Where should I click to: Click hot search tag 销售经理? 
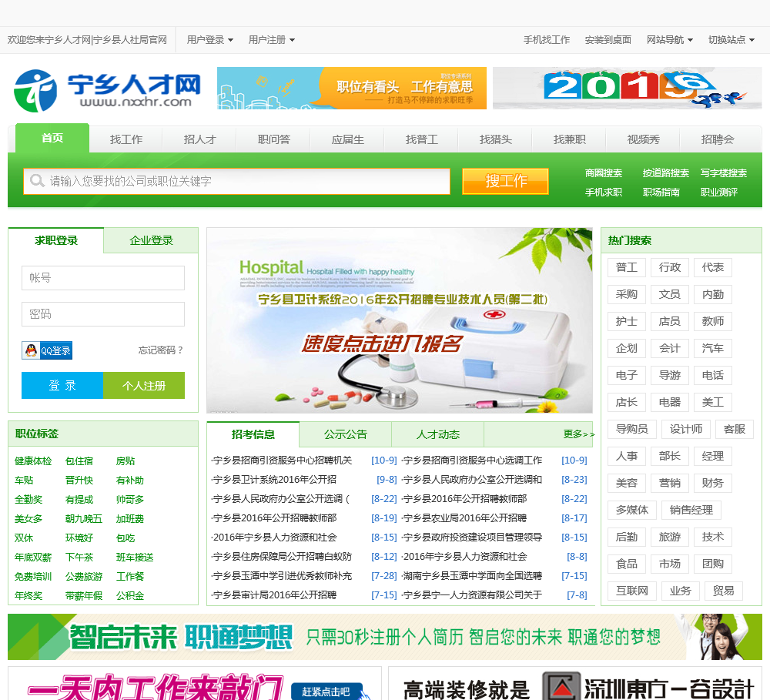(691, 511)
